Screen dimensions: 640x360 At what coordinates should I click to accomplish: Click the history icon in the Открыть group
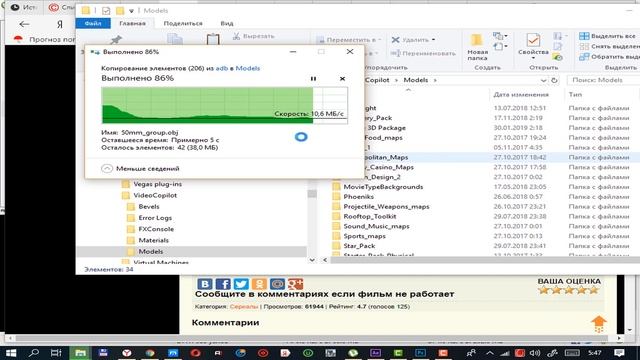558,57
